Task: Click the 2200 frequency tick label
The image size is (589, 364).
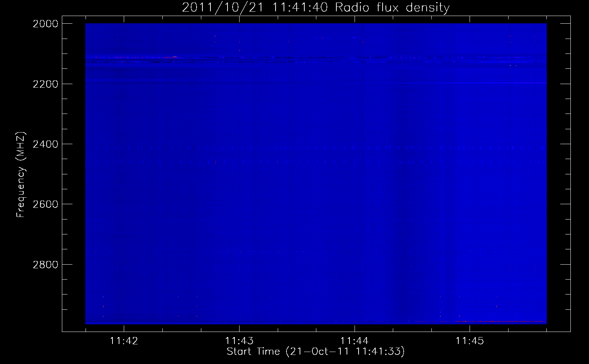Action: pyautogui.click(x=46, y=84)
